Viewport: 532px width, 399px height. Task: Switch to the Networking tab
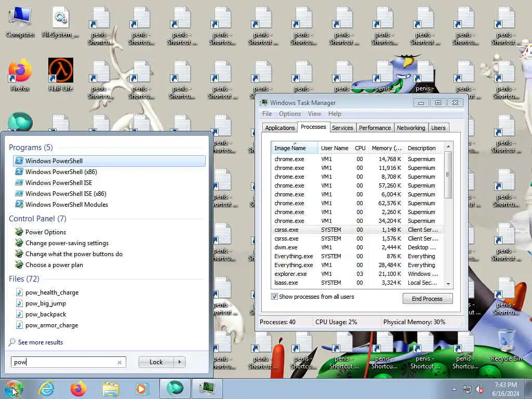[411, 128]
